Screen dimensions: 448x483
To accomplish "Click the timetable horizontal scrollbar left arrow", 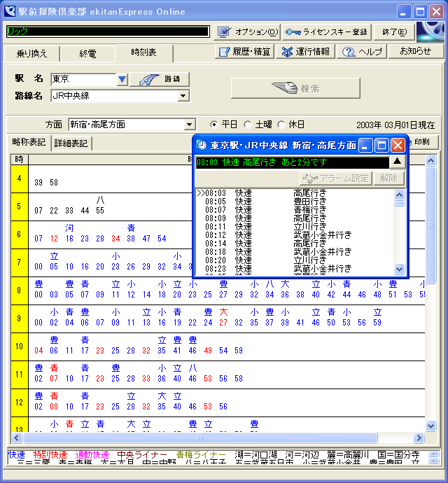I will (x=17, y=437).
